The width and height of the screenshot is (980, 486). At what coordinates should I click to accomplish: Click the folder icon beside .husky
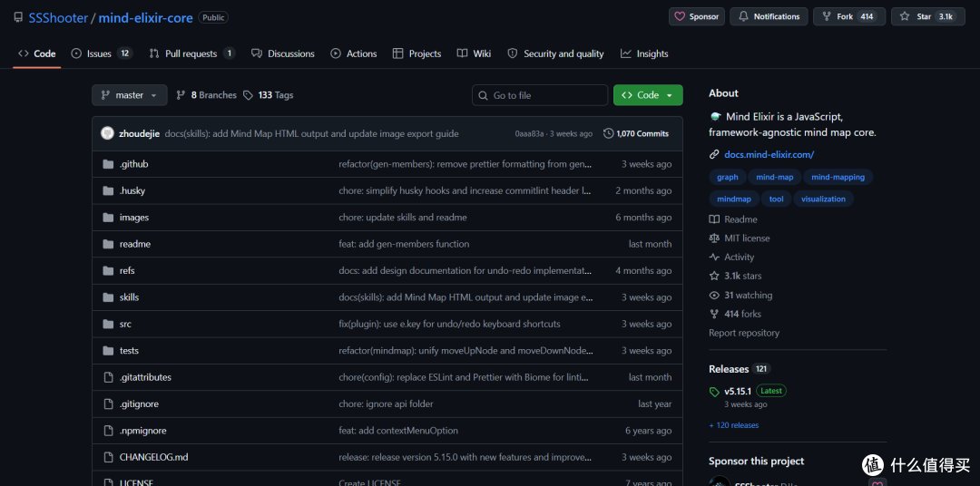click(x=108, y=190)
